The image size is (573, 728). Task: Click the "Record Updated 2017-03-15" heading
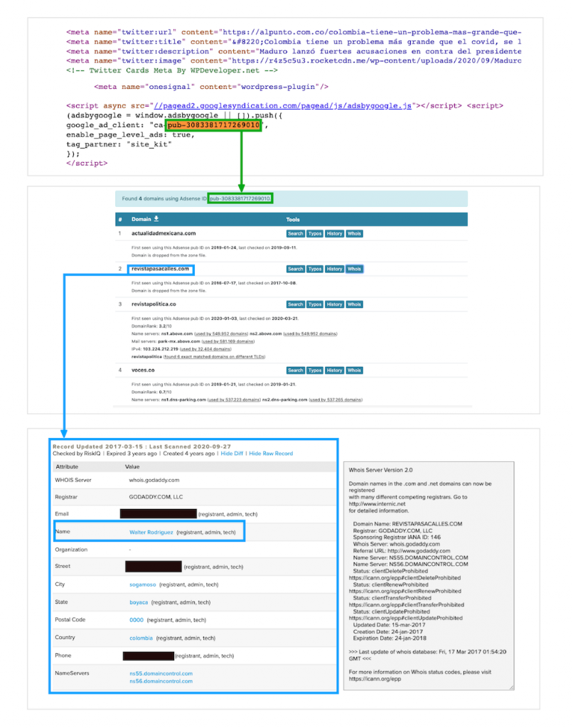97,446
